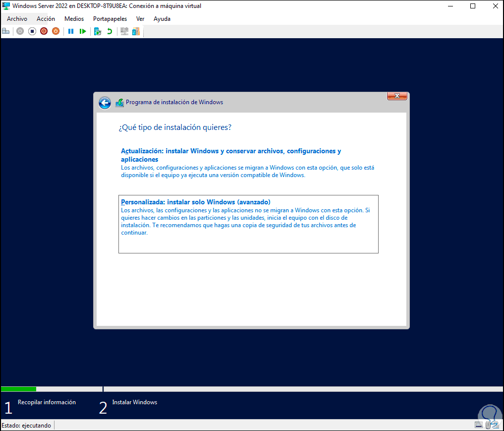Turn off the VM with the stop icon
Image resolution: width=504 pixels, height=431 pixels.
coord(32,31)
